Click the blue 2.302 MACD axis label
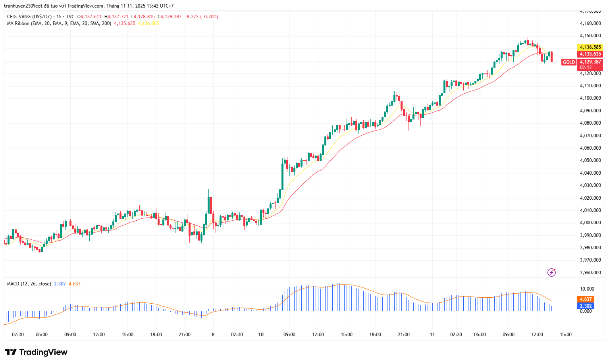 pyautogui.click(x=586, y=306)
